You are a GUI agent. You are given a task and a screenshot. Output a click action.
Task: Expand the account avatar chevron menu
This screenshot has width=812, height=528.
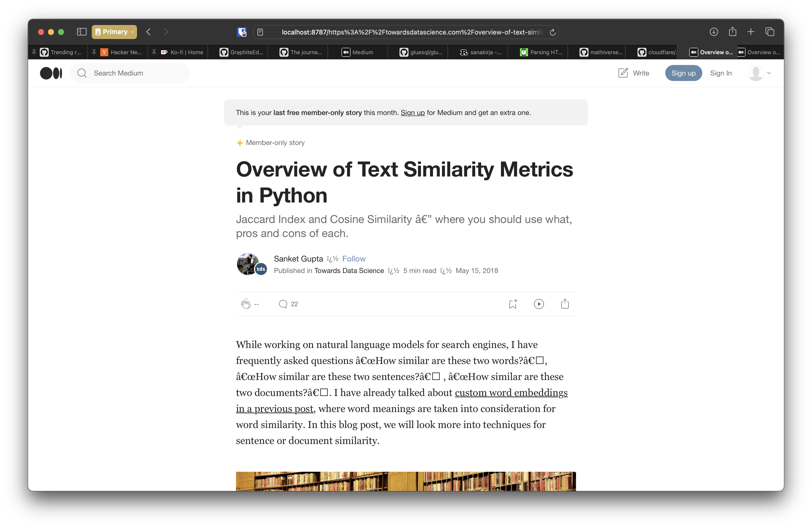769,73
